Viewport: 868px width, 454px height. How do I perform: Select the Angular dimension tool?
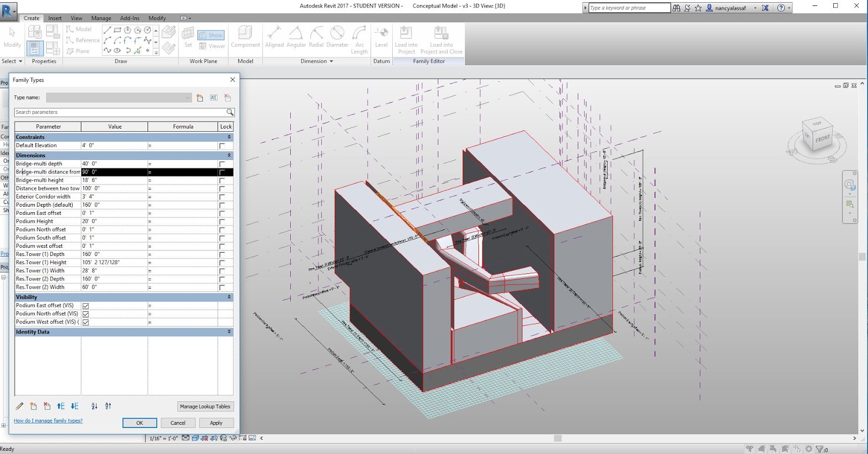[x=296, y=37]
